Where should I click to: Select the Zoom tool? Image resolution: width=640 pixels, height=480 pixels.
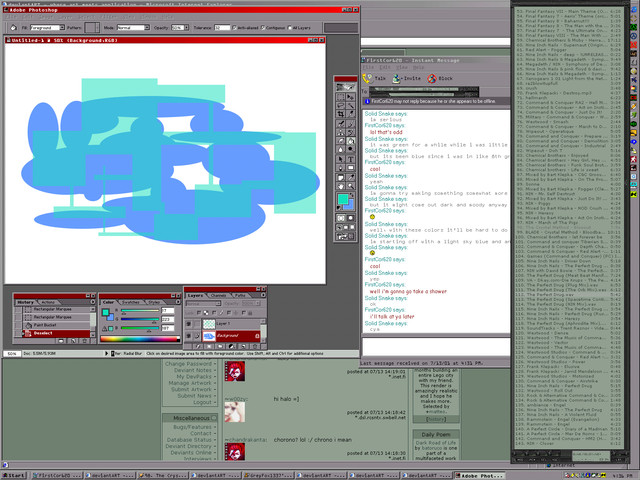click(350, 186)
